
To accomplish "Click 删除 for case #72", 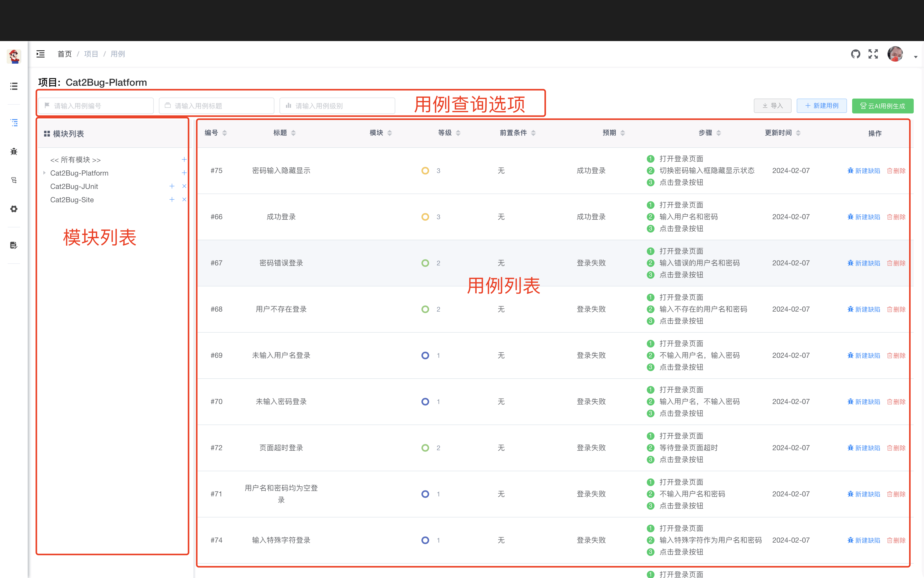I will tap(896, 448).
